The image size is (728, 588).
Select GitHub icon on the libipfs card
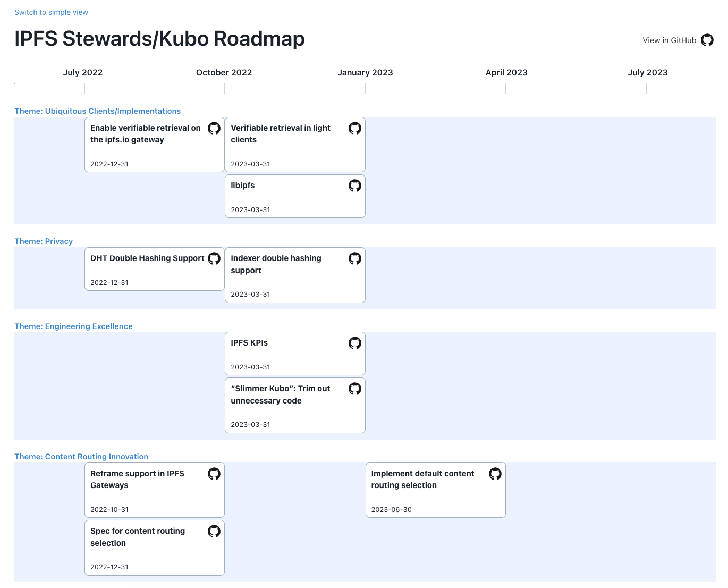tap(355, 186)
